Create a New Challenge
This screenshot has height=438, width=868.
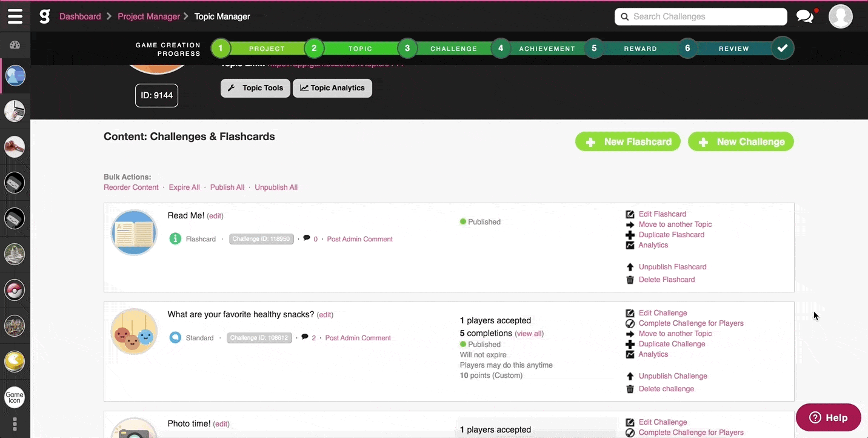[741, 142]
